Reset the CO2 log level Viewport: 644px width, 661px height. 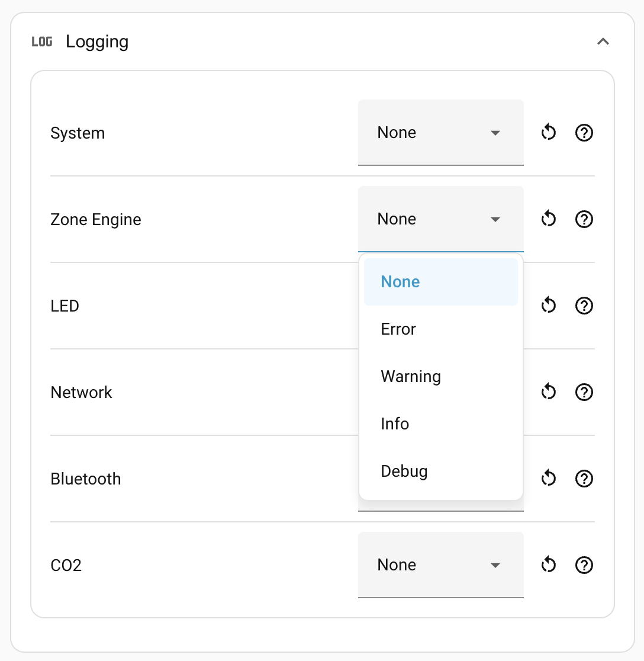click(x=548, y=565)
